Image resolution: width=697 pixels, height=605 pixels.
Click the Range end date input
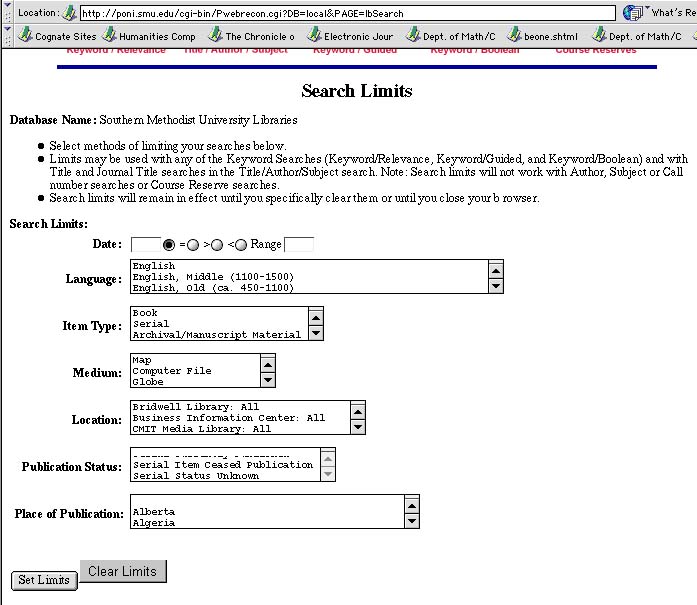coord(299,244)
